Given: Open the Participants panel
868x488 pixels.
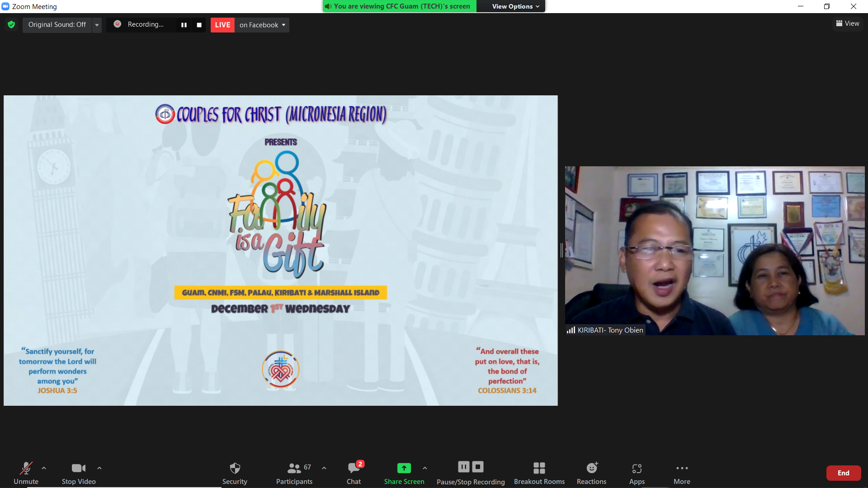Looking at the screenshot, I should pyautogui.click(x=294, y=473).
